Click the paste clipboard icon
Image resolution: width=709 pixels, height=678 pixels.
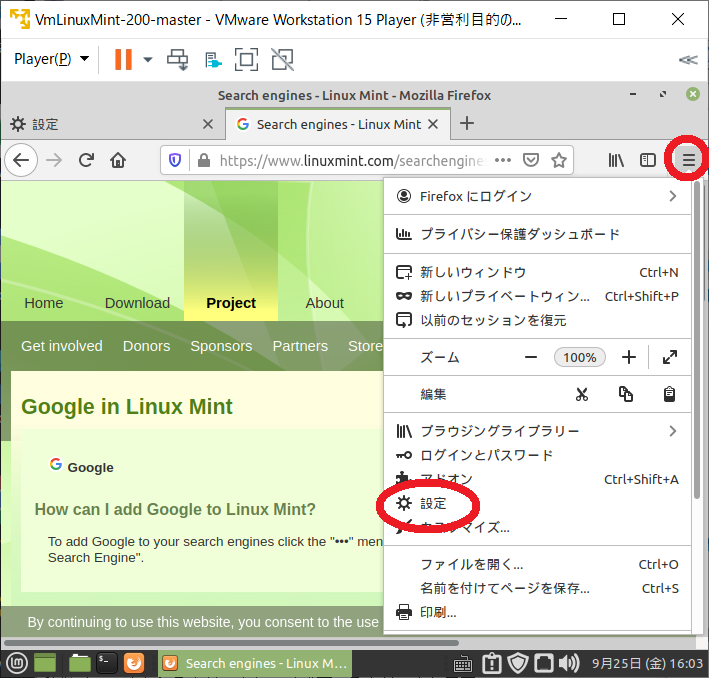click(x=669, y=394)
